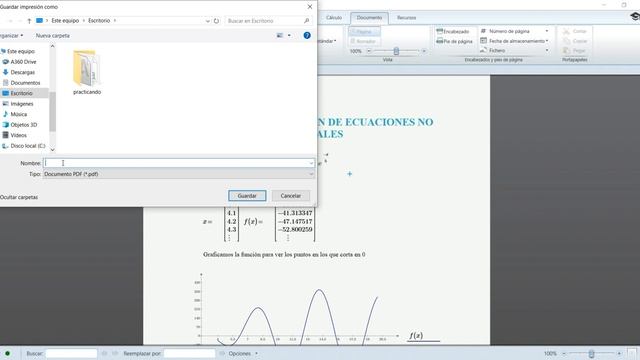
Task: Open Imágenes folder in sidebar
Action: (22, 104)
